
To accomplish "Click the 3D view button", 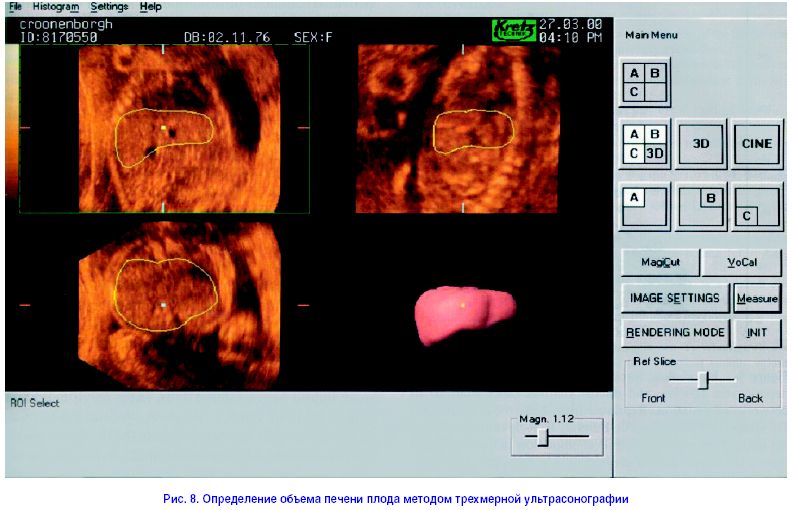I will click(x=701, y=144).
